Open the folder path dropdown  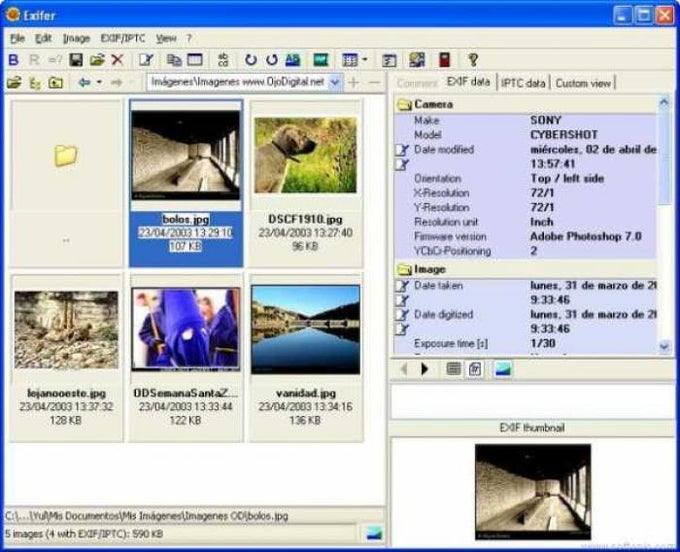coord(335,82)
